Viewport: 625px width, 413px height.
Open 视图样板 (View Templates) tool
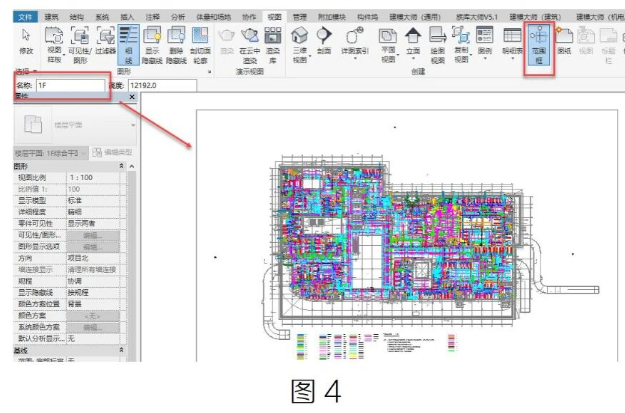pyautogui.click(x=54, y=45)
